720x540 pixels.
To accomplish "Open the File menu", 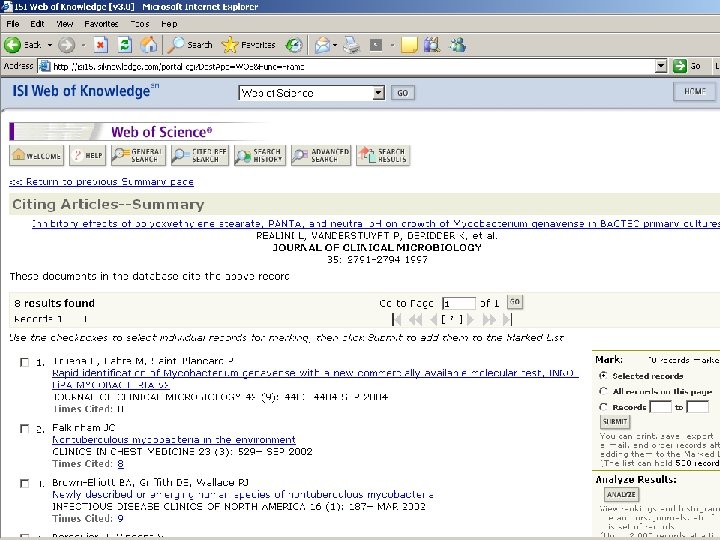I will tap(12, 23).
